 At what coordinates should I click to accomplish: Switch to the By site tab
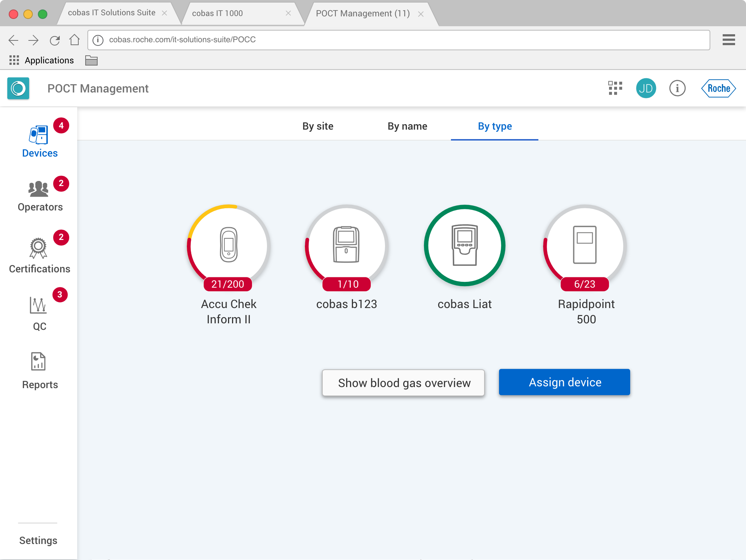coord(318,126)
